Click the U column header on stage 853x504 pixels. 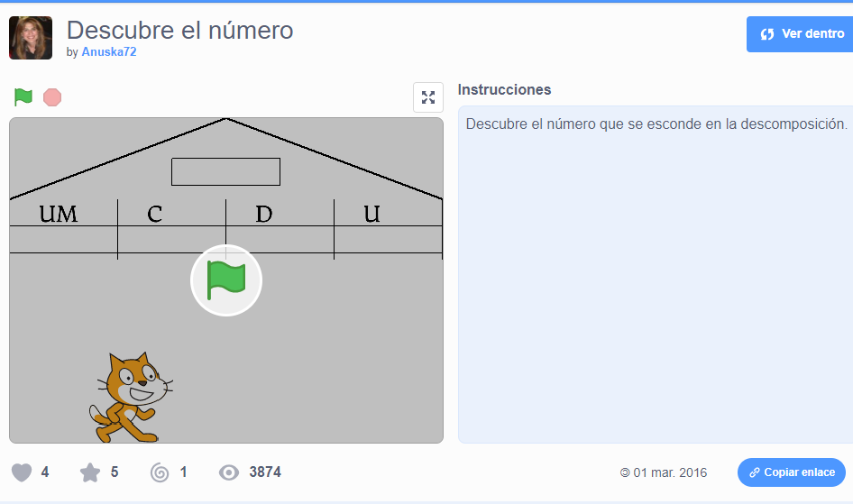pos(372,214)
